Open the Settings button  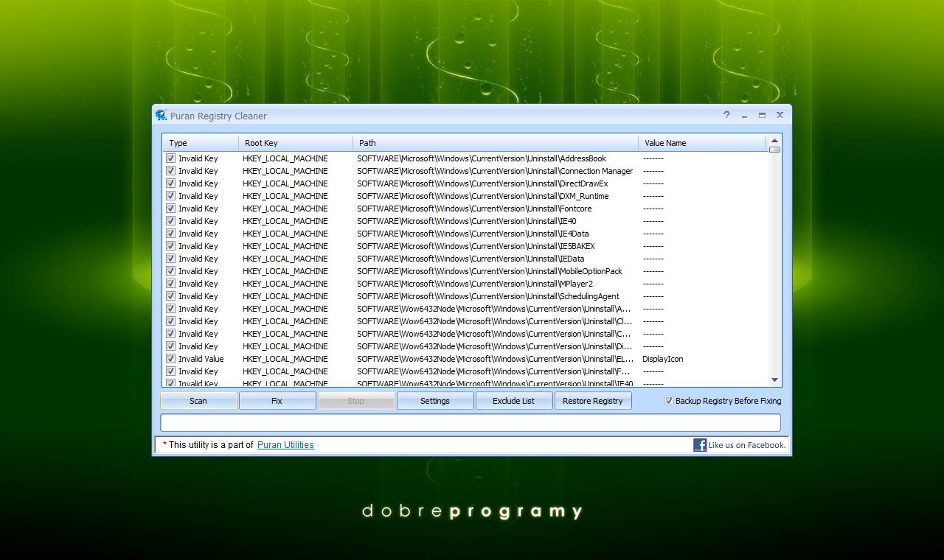point(435,401)
